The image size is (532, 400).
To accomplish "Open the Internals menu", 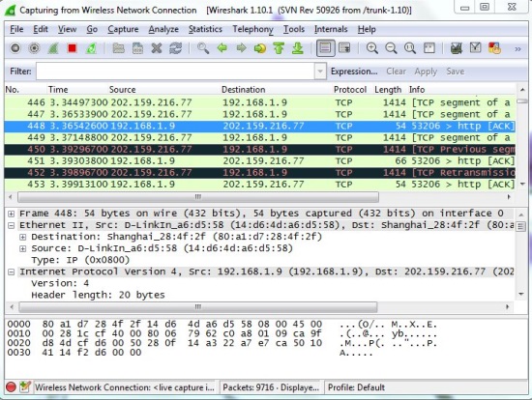I will point(331,30).
